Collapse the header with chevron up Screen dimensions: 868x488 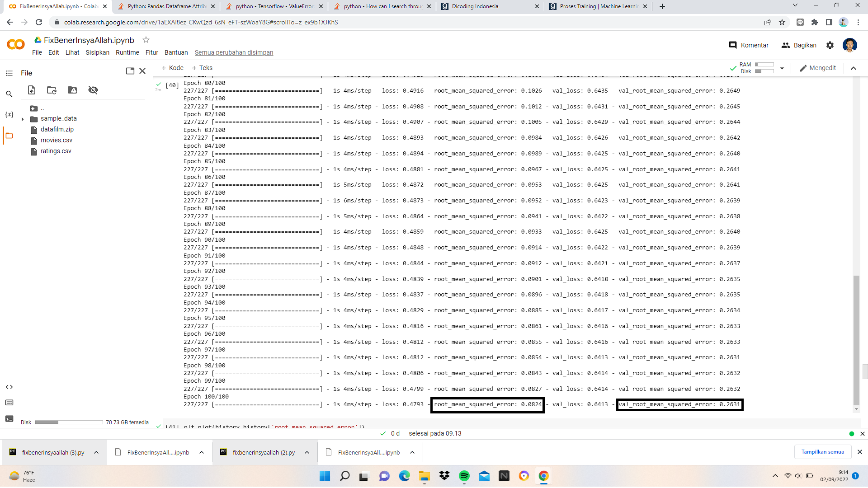[x=854, y=68]
